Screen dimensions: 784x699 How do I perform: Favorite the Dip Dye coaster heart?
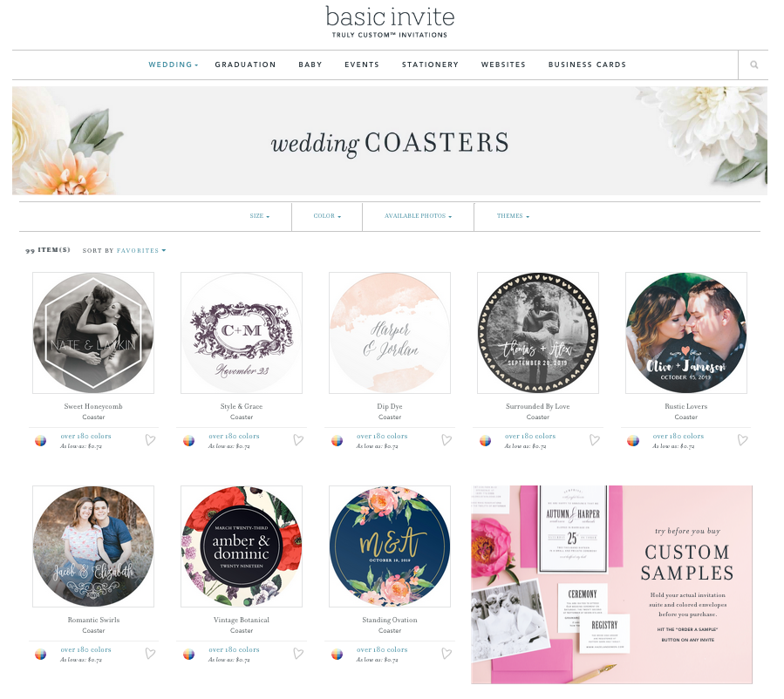447,439
